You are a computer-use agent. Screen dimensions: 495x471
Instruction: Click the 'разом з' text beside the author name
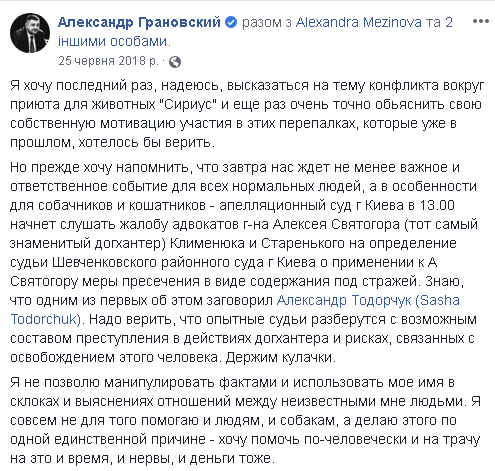coord(267,22)
